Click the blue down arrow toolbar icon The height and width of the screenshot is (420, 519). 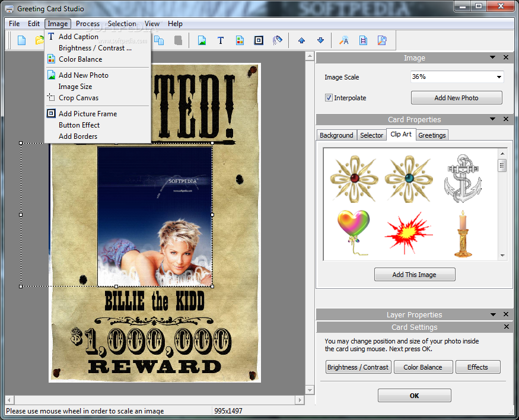320,40
